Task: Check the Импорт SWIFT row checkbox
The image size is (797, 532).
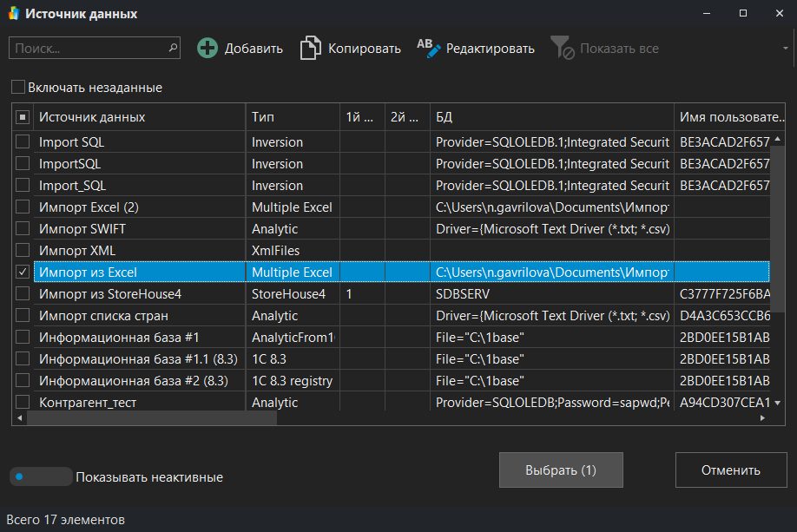Action: tap(23, 229)
